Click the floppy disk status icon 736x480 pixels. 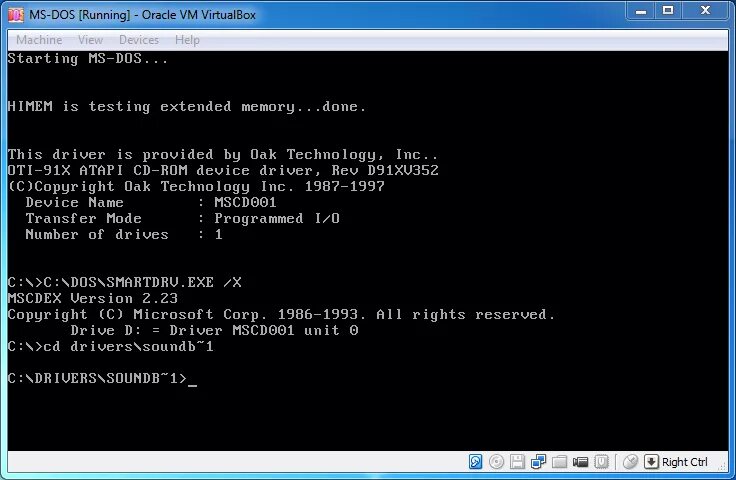tap(517, 462)
